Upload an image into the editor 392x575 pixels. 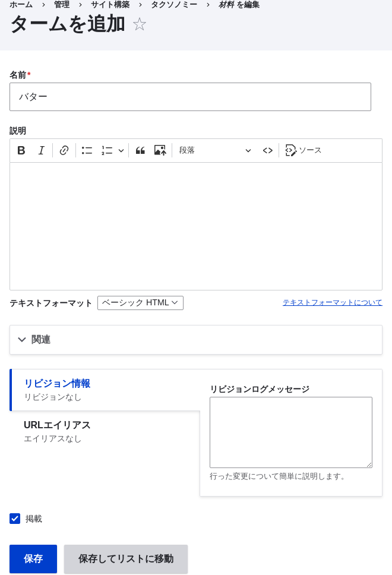click(160, 150)
